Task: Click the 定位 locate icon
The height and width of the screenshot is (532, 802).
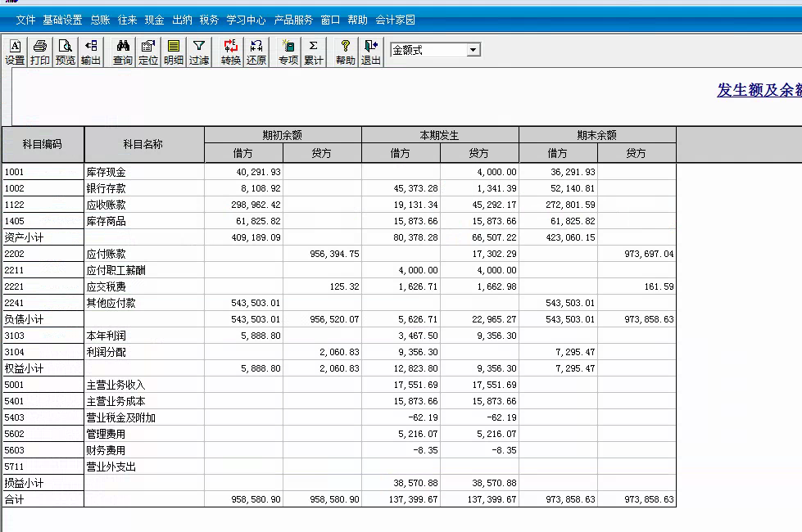Action: 148,52
